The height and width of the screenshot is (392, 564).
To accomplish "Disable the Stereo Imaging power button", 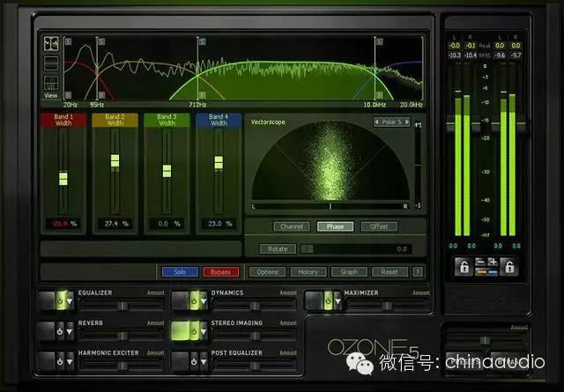I will click(194, 331).
